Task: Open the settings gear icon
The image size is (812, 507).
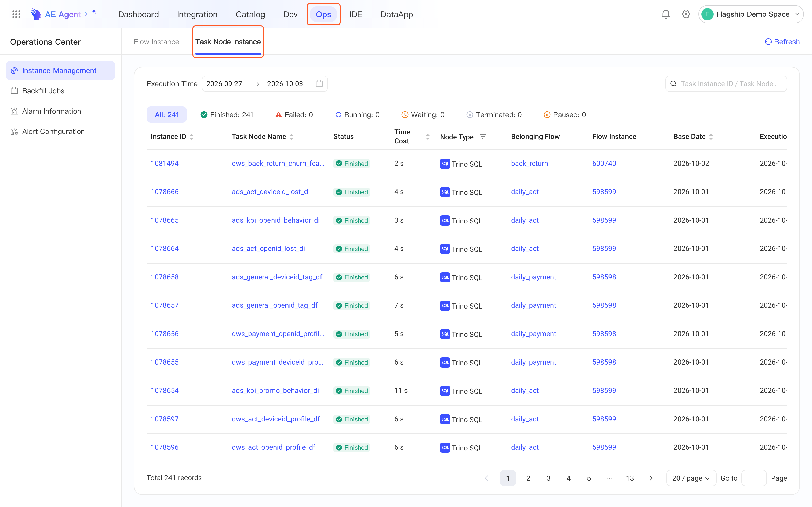Action: click(686, 14)
